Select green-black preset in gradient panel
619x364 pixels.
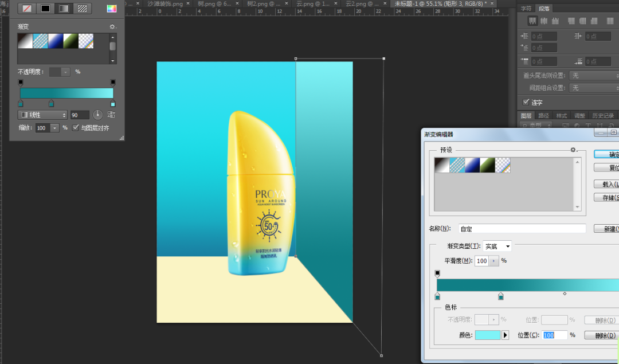tap(70, 41)
